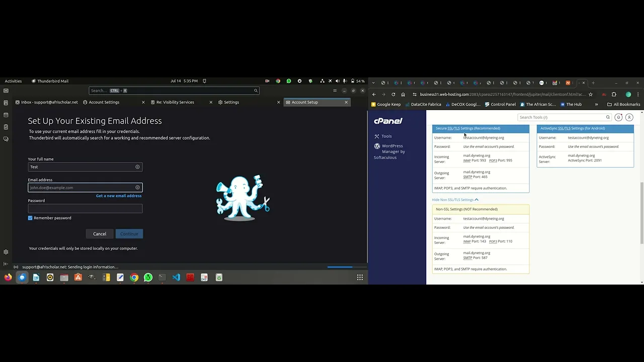This screenshot has height=362, width=644.
Task: Open Calendar space in Thunderbird sidebar
Action: coord(6,115)
